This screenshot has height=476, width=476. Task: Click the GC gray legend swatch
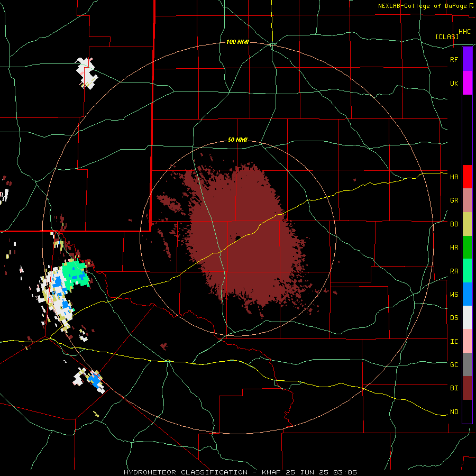coord(467,364)
